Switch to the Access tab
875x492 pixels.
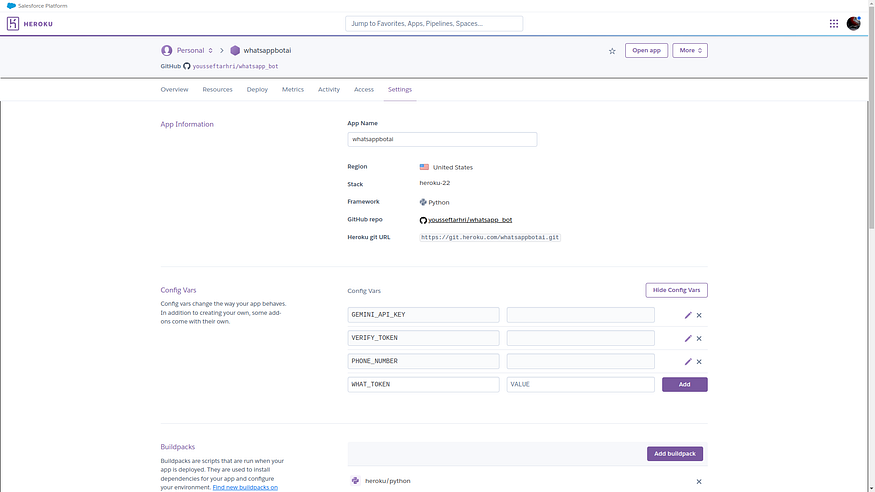point(364,89)
